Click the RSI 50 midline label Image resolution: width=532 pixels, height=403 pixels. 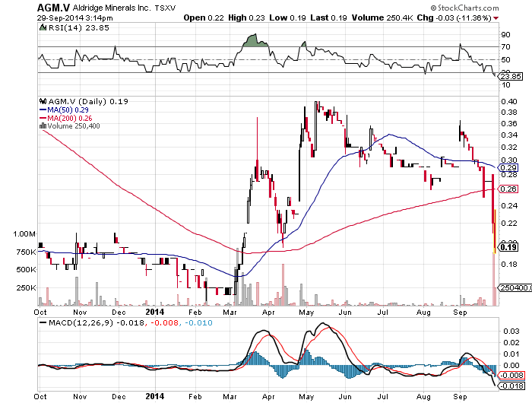click(505, 60)
